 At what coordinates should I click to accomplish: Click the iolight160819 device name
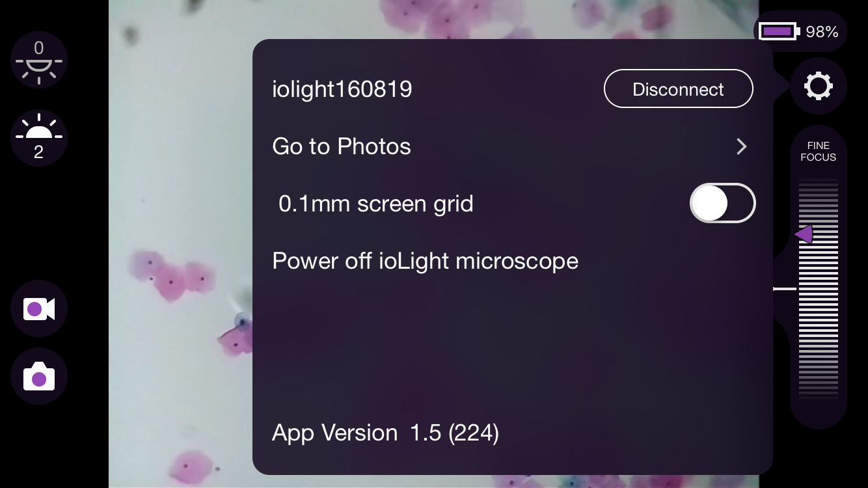pyautogui.click(x=342, y=88)
